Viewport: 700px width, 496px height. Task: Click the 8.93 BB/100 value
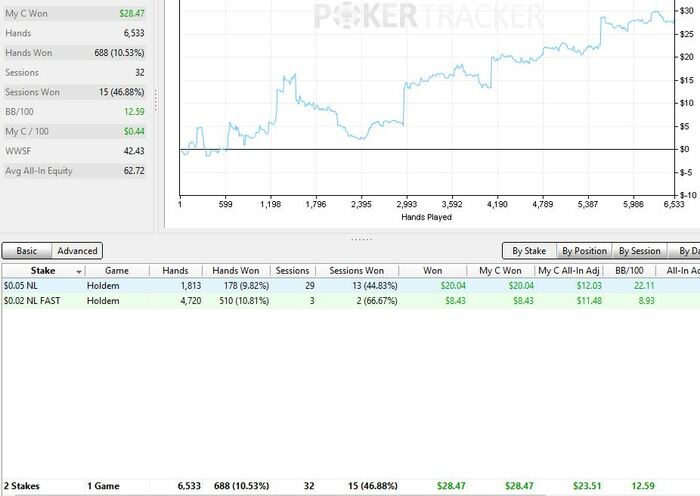646,301
